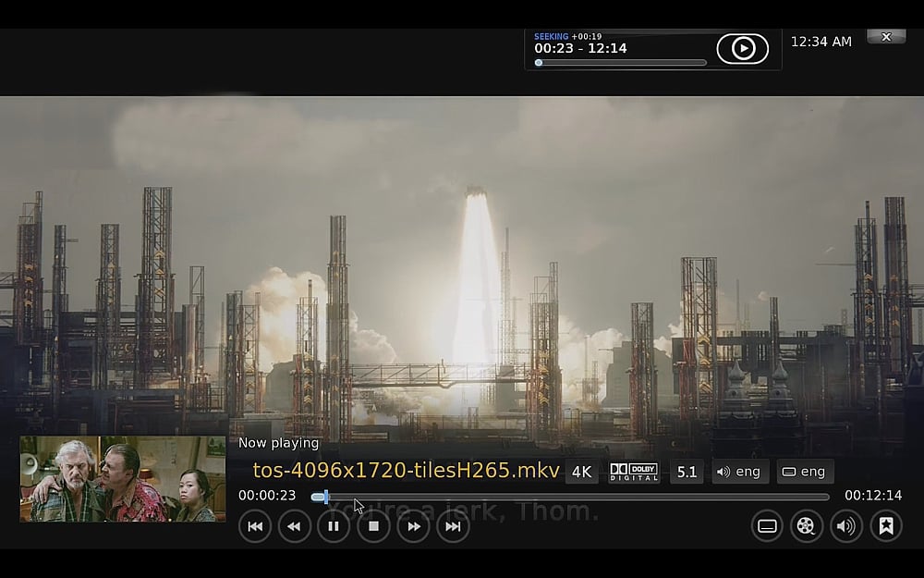Click the elapsed time 00:00:23
The image size is (924, 578).
pos(267,496)
